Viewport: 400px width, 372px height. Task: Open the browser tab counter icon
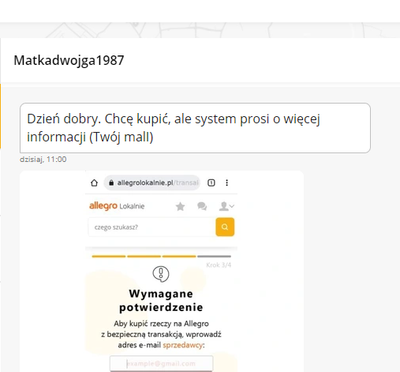tap(211, 183)
